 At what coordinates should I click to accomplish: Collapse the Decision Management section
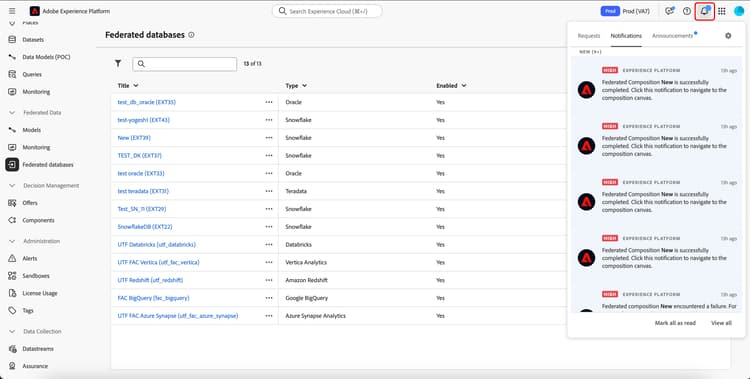[12, 186]
